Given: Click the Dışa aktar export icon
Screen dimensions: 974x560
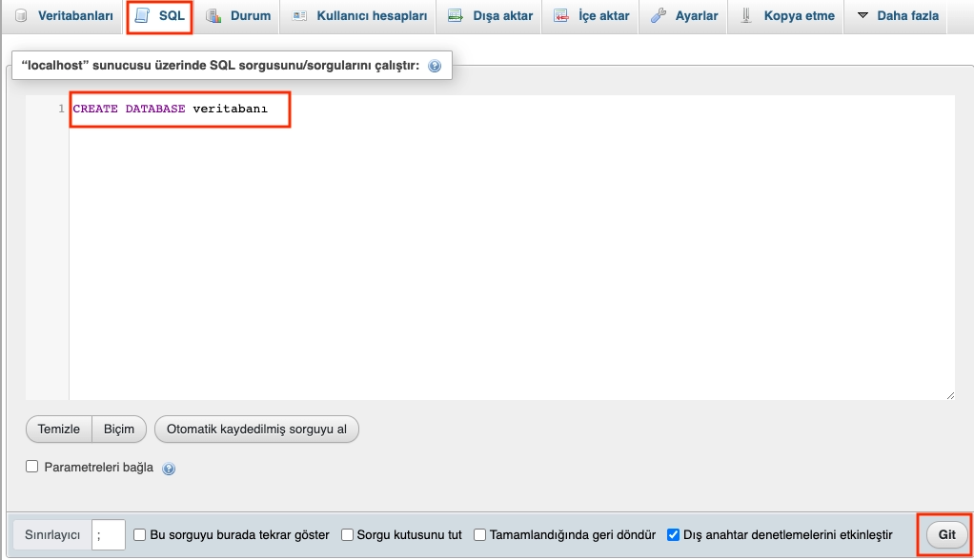Looking at the screenshot, I should point(456,15).
